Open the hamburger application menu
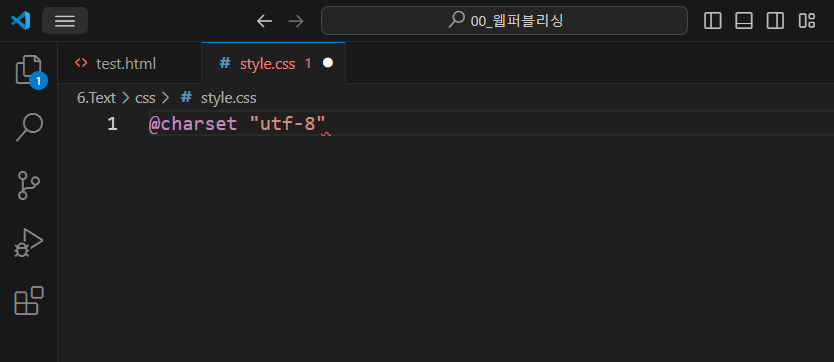Screen dimensions: 834x362 pyautogui.click(x=65, y=21)
